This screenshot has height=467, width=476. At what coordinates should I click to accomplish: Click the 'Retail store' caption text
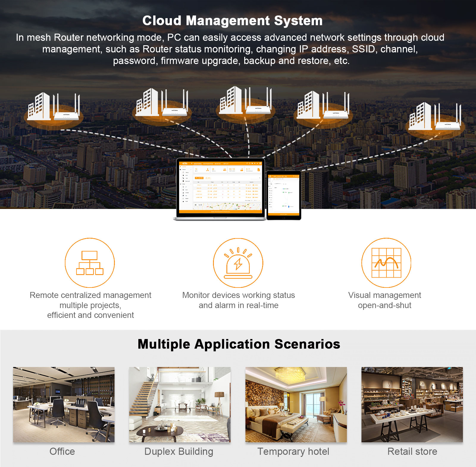(412, 452)
